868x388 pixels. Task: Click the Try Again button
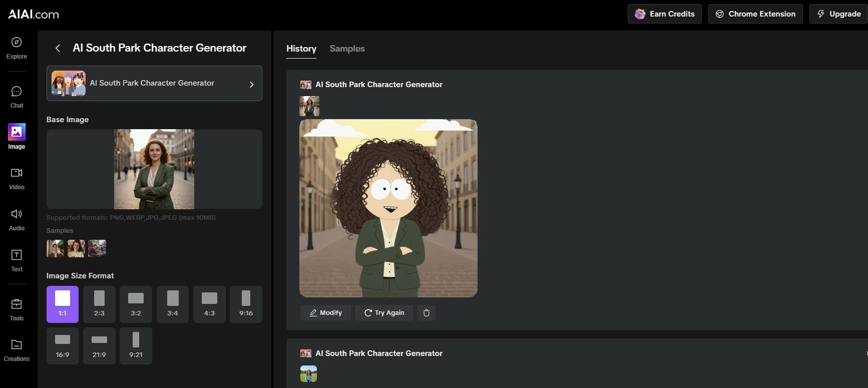pos(384,313)
